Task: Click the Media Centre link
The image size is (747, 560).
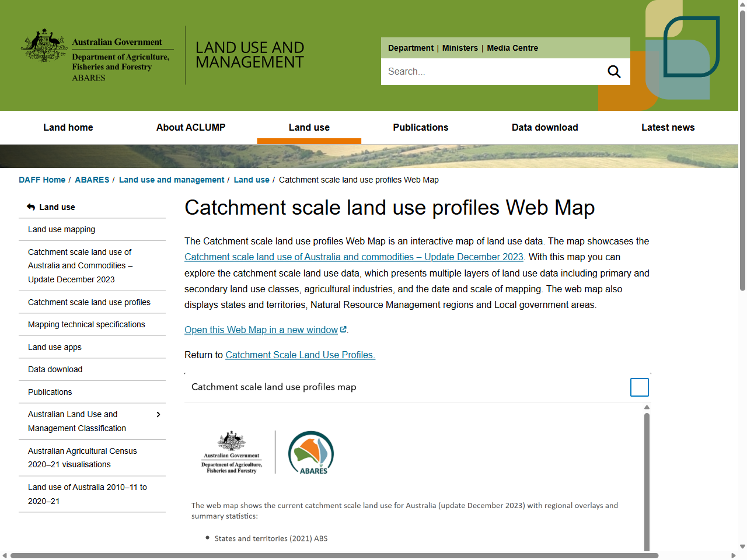Action: (x=512, y=48)
